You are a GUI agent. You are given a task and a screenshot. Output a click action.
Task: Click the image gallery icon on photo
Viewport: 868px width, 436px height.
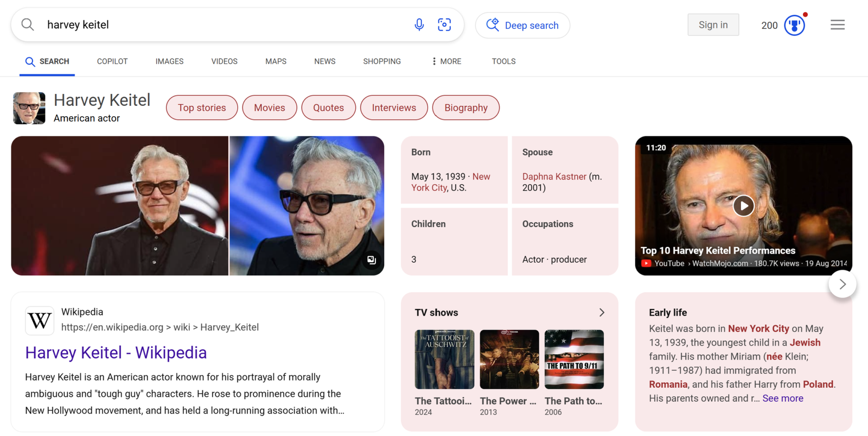tap(372, 260)
